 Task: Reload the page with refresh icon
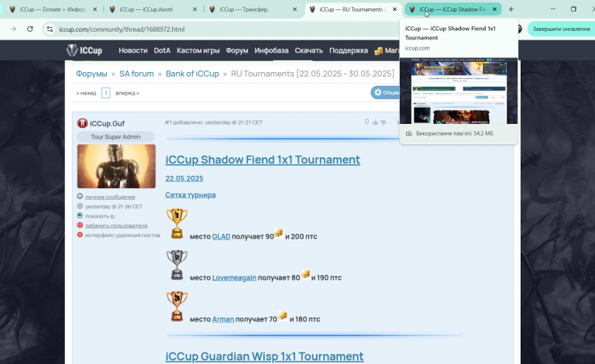(x=30, y=29)
